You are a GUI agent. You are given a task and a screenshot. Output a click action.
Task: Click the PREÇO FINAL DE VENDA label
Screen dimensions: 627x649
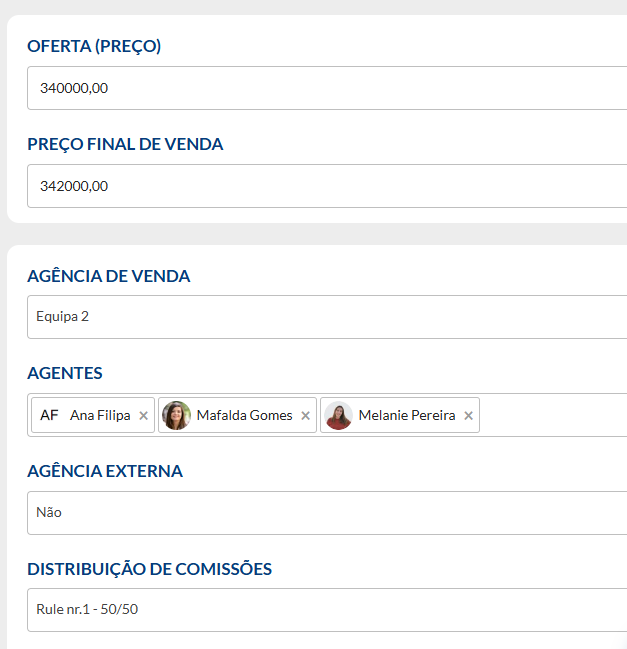click(125, 144)
